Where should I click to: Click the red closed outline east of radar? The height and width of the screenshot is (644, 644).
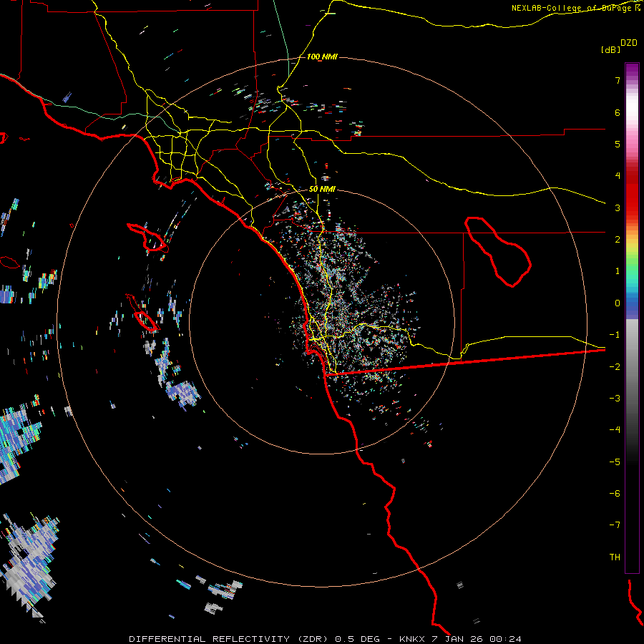pos(498,251)
